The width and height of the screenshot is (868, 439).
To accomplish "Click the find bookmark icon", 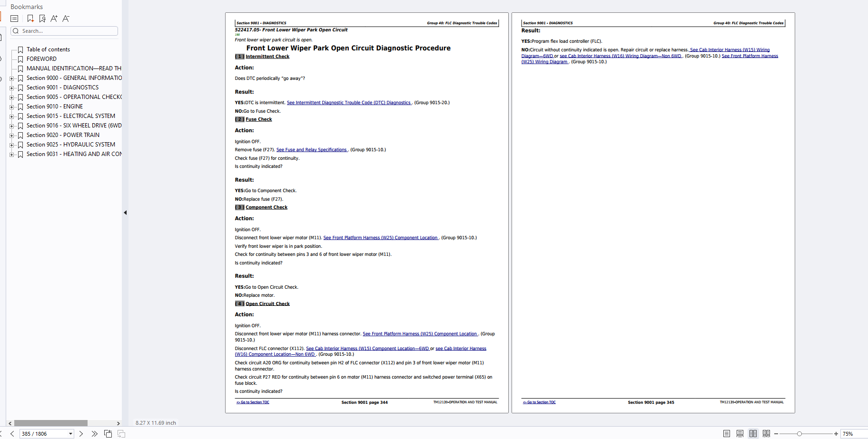I will click(x=42, y=19).
